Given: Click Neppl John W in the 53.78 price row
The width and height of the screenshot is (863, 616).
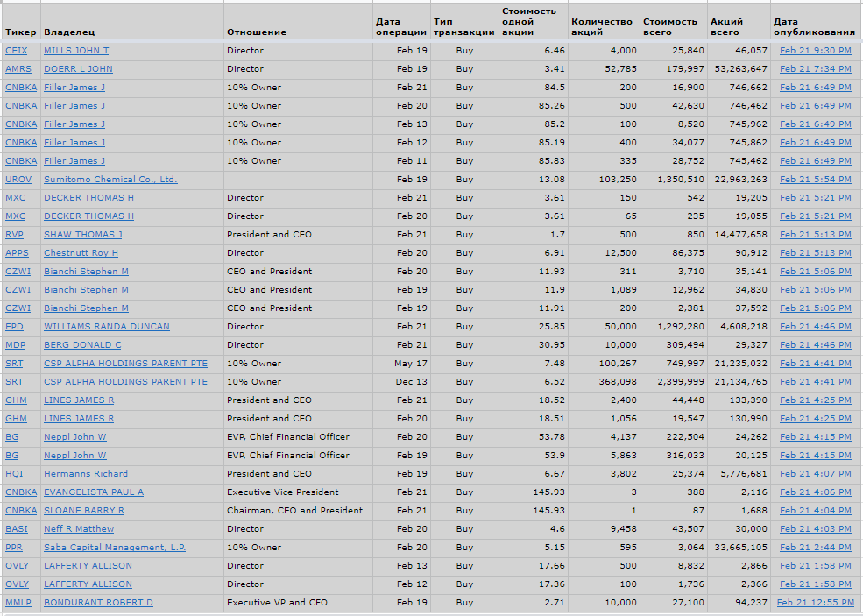Looking at the screenshot, I should 74,437.
